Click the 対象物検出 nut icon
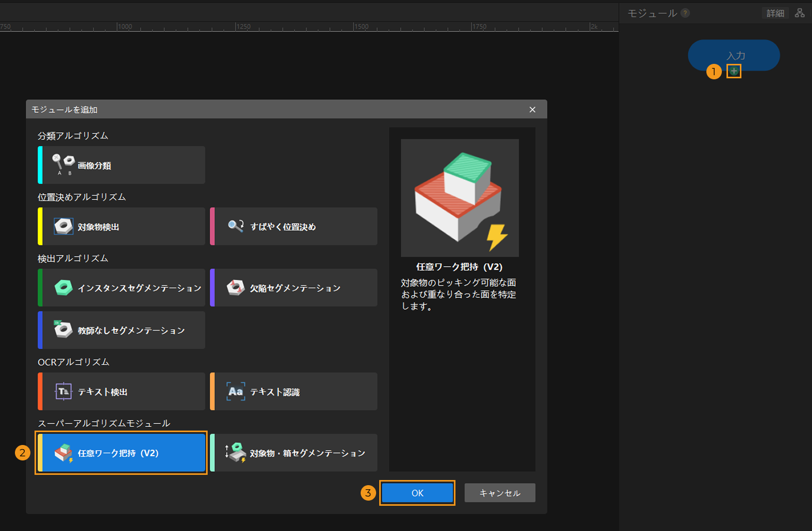812x531 pixels. [63, 226]
